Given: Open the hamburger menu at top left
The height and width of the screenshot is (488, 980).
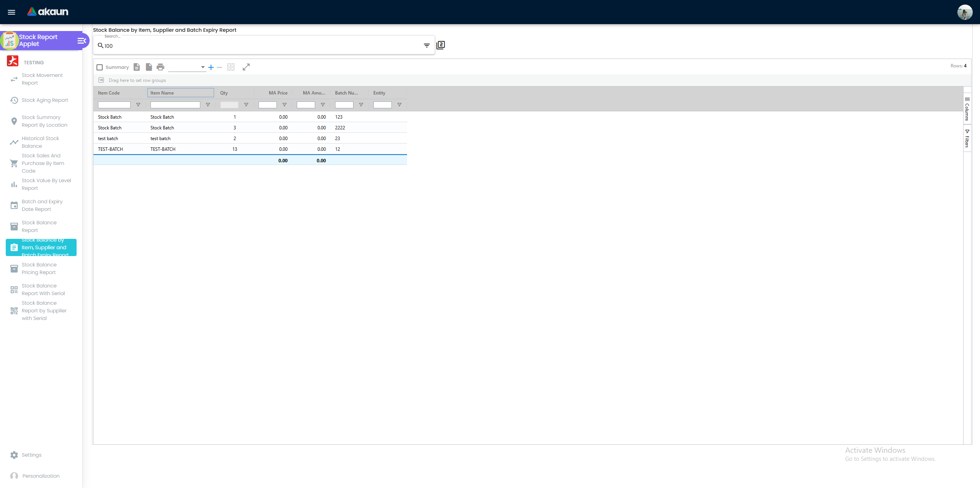Looking at the screenshot, I should click(x=11, y=12).
